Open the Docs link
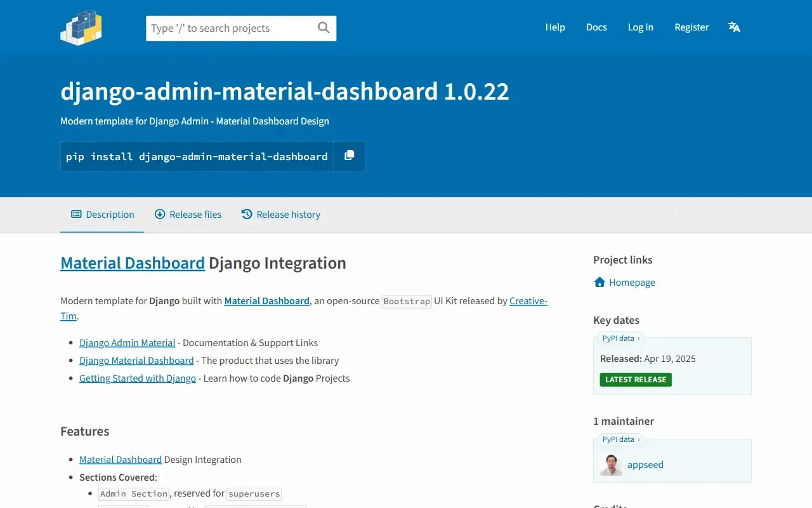This screenshot has width=812, height=508. pyautogui.click(x=596, y=27)
